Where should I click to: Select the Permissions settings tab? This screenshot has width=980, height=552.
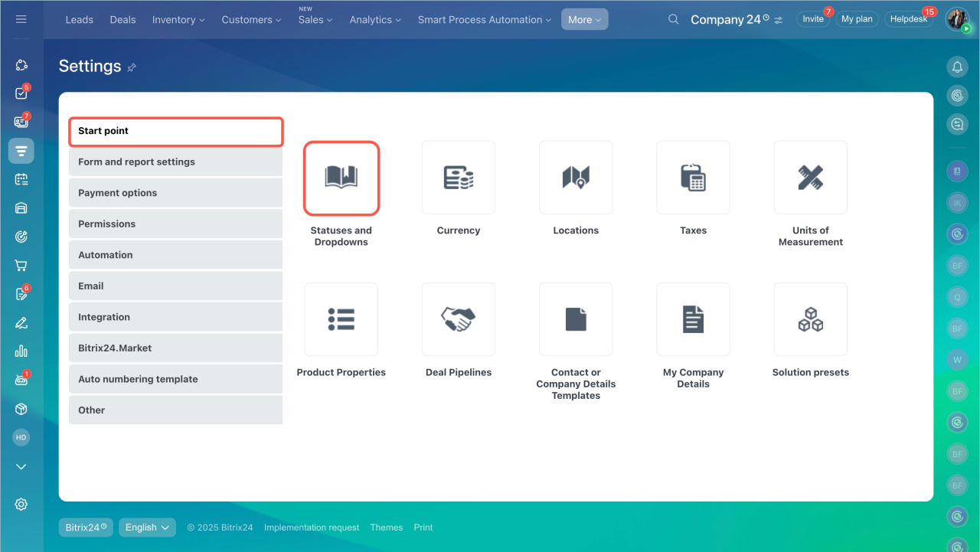coord(175,224)
